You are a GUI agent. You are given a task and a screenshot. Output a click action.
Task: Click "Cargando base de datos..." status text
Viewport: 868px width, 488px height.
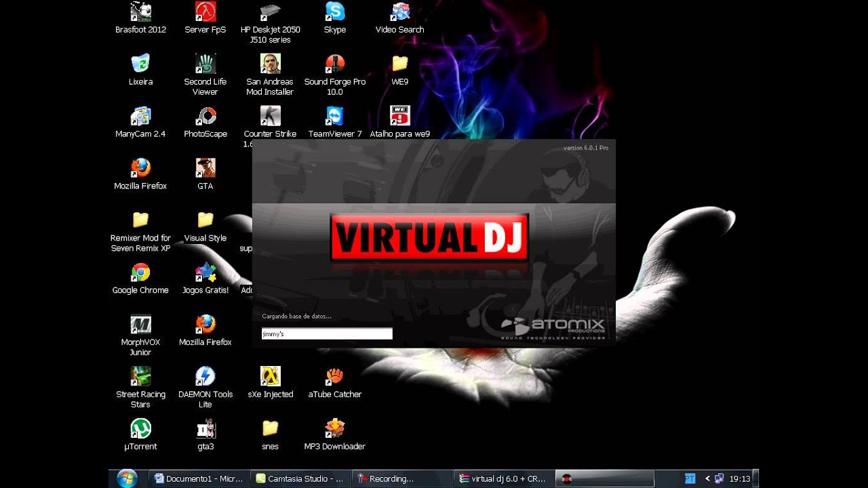tap(296, 316)
